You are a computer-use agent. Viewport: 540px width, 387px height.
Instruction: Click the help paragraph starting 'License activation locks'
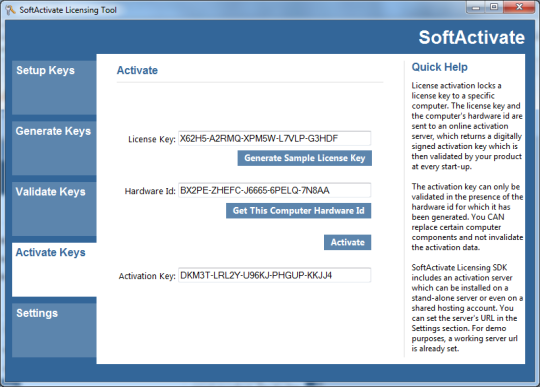pos(467,126)
